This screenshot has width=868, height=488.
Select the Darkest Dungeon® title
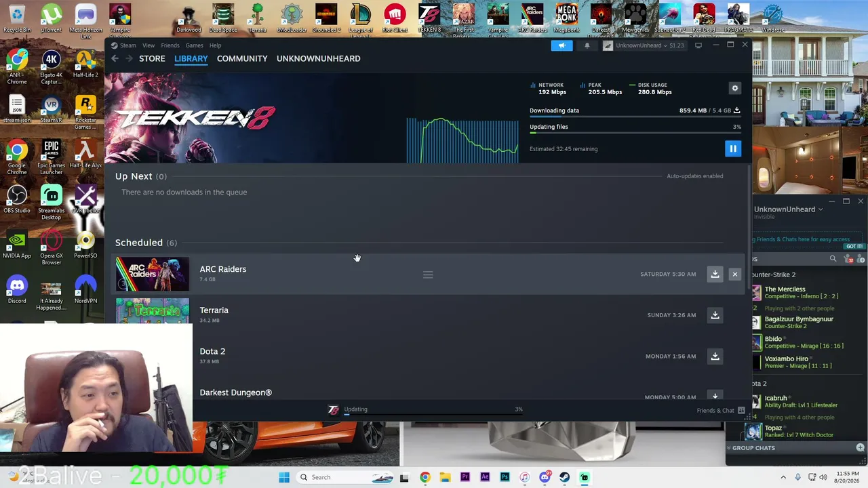pos(235,392)
